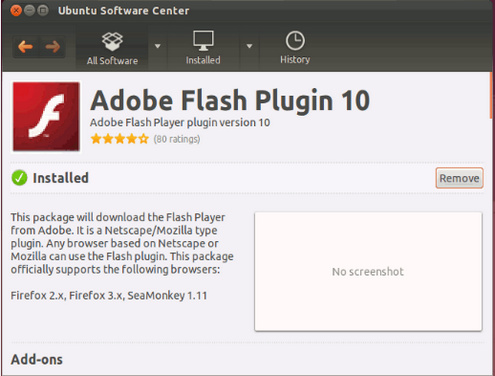Expand the Installed dropdown arrow
Viewport: 495px width, 376px height.
point(249,46)
